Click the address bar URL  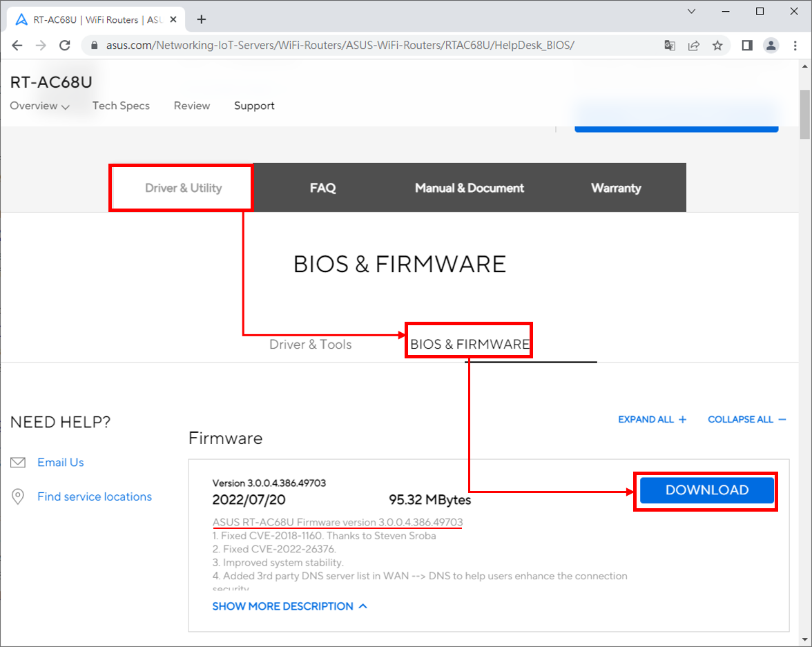[x=340, y=46]
